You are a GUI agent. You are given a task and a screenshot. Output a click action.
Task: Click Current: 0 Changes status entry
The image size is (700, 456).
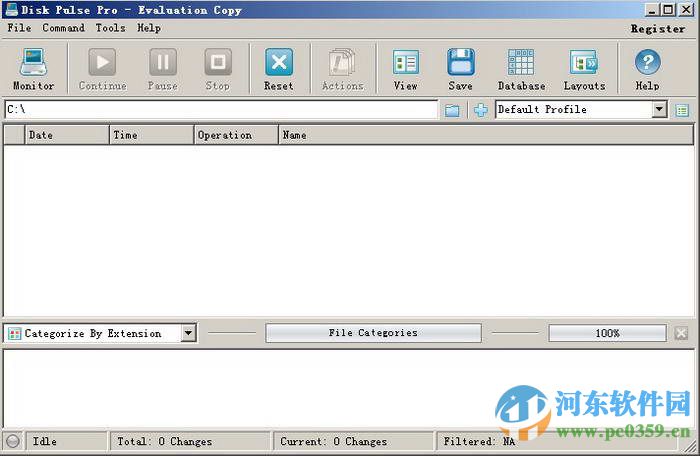click(x=333, y=441)
